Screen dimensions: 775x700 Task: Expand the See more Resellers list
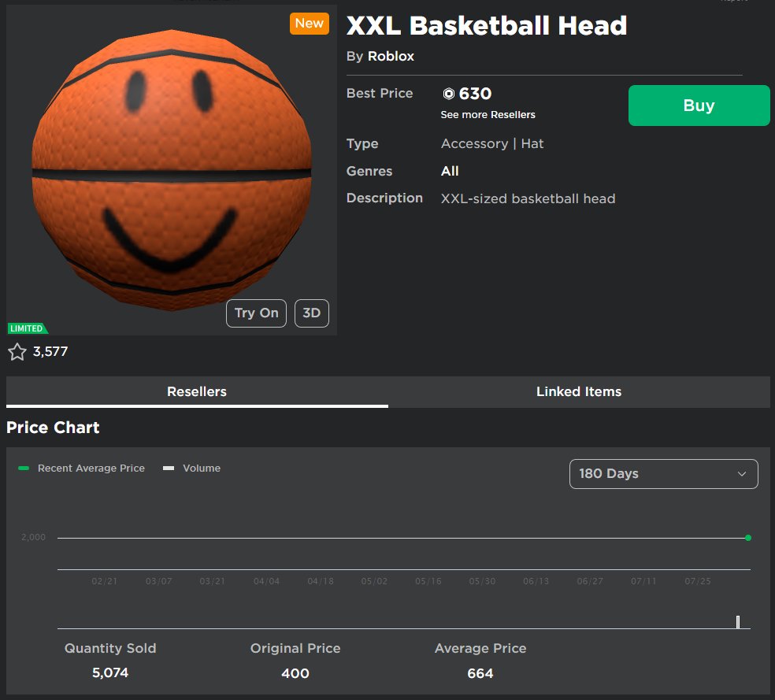pyautogui.click(x=487, y=114)
